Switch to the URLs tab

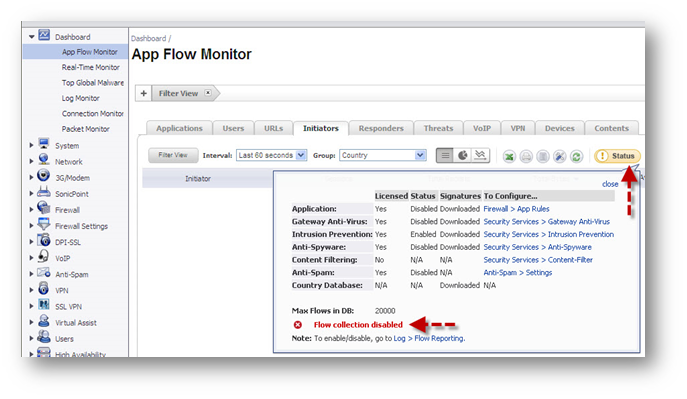click(x=273, y=128)
